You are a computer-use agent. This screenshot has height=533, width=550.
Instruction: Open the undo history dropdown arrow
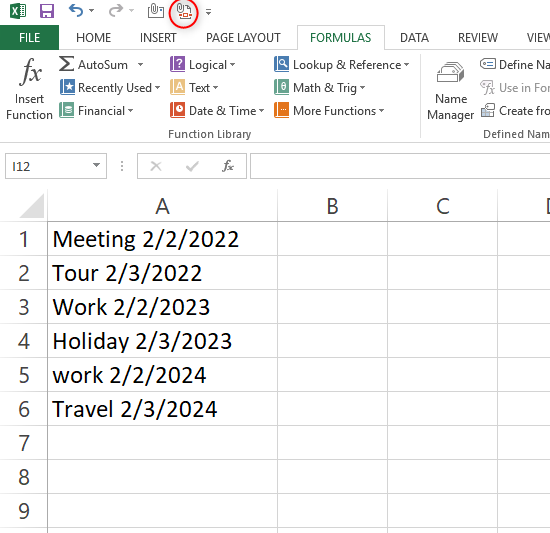(x=92, y=11)
